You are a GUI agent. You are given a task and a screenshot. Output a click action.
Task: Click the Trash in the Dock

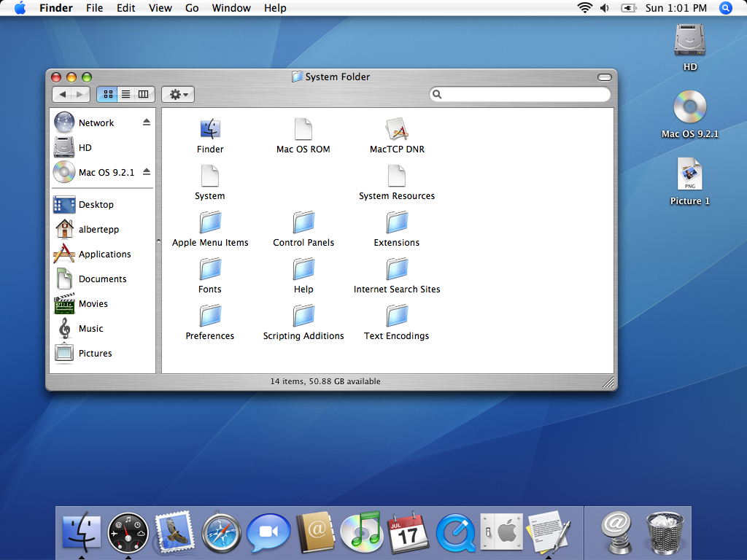tap(665, 532)
